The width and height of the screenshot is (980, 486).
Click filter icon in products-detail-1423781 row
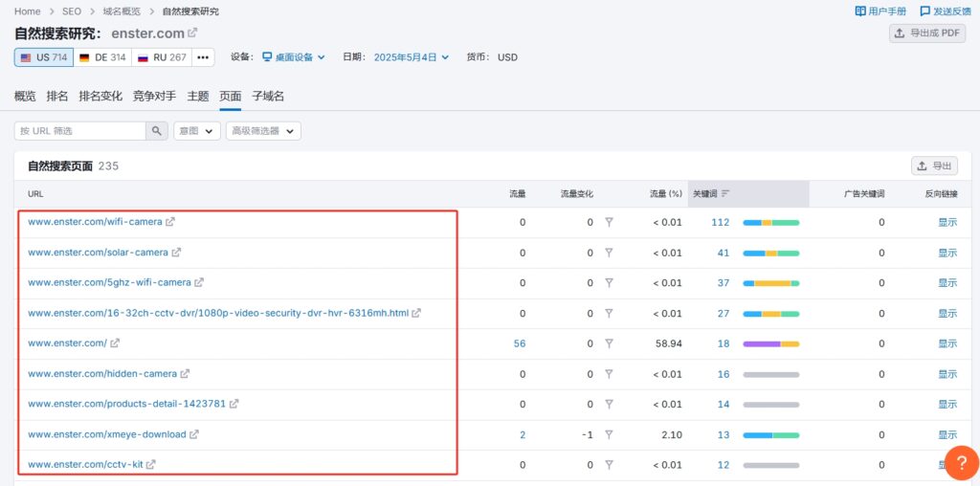pos(609,404)
